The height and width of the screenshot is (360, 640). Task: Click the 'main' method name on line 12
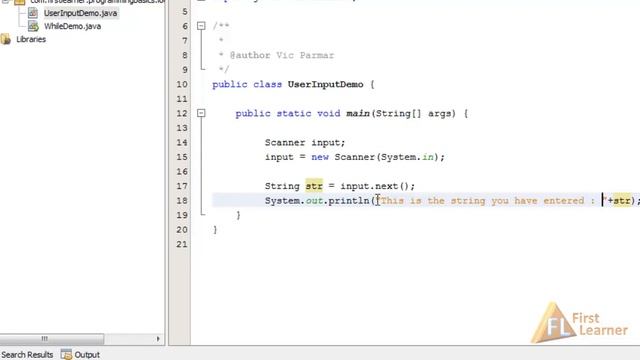[358, 113]
